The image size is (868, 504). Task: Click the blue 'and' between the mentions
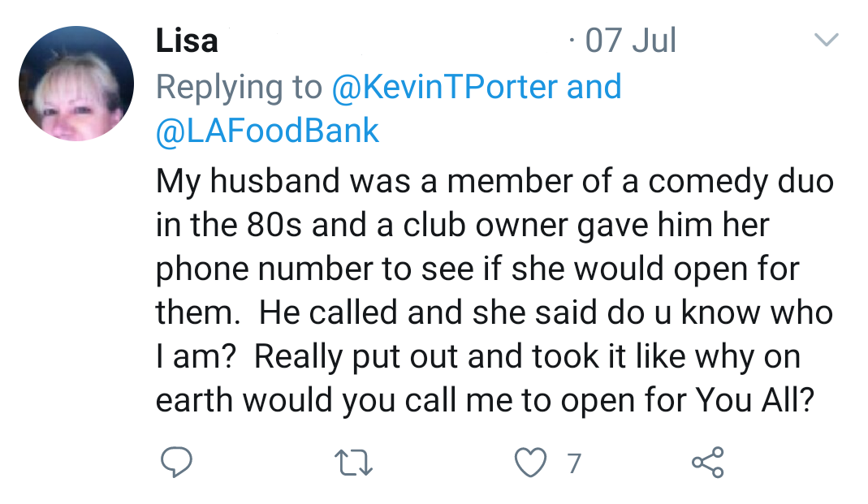click(x=594, y=87)
